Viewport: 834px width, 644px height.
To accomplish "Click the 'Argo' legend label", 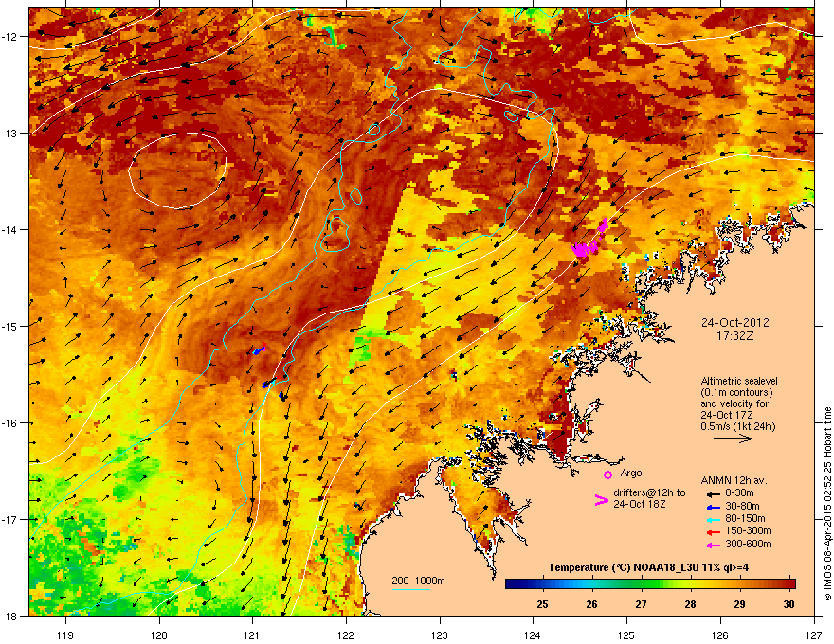I will (x=631, y=473).
